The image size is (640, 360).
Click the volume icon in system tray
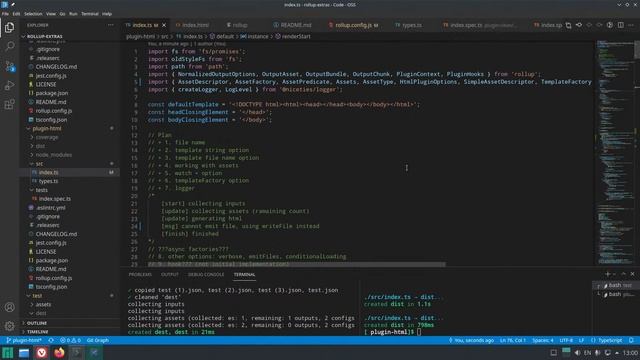577,352
